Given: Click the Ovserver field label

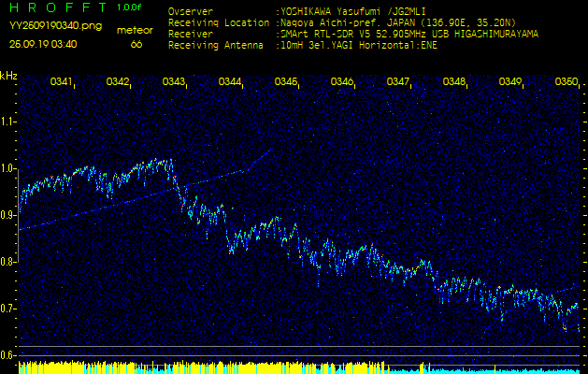Looking at the screenshot, I should 191,12.
